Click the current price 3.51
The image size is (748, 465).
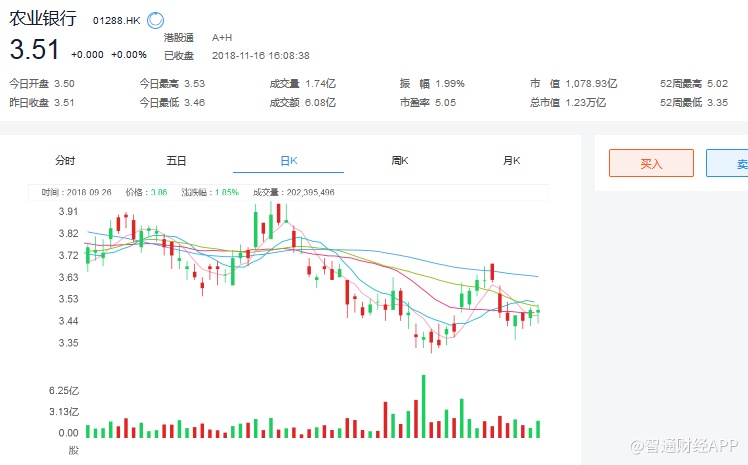tap(35, 50)
